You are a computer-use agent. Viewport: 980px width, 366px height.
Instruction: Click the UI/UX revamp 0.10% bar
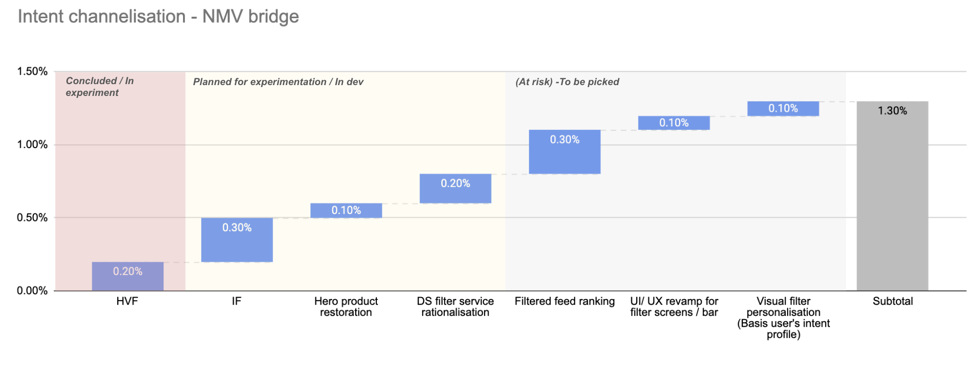674,123
